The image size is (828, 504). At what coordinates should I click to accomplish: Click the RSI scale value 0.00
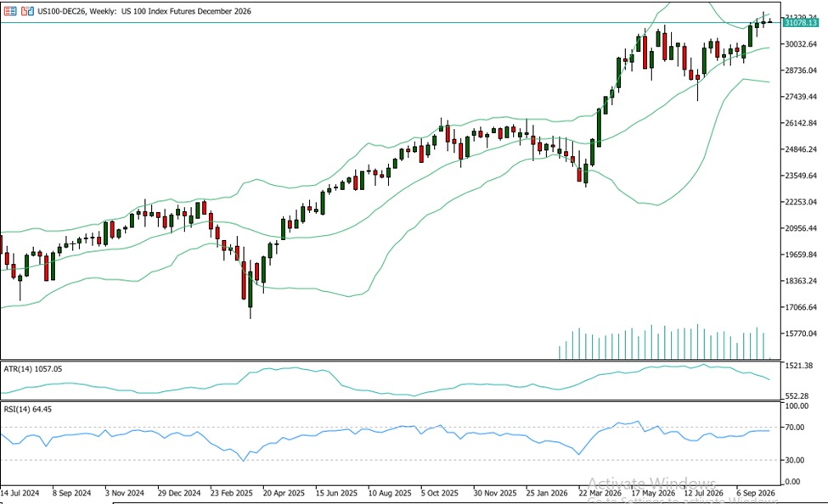pyautogui.click(x=793, y=481)
